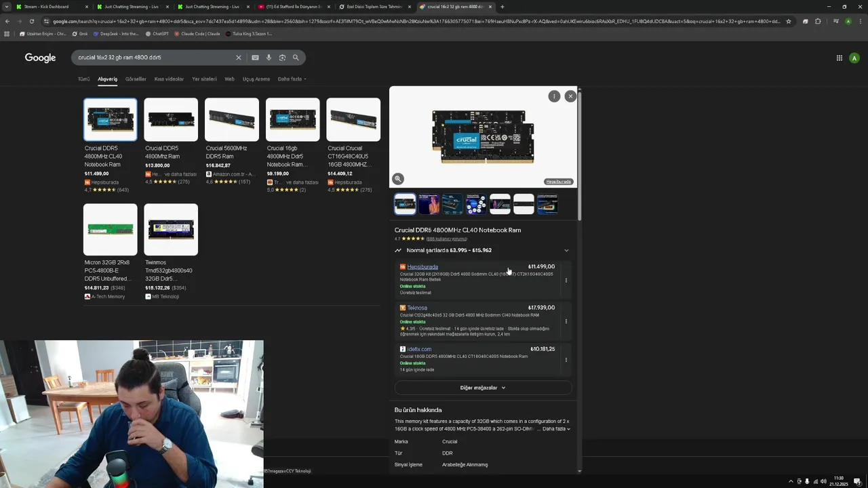The width and height of the screenshot is (868, 488).
Task: Zoom the product image with magnifier
Action: coord(398,179)
